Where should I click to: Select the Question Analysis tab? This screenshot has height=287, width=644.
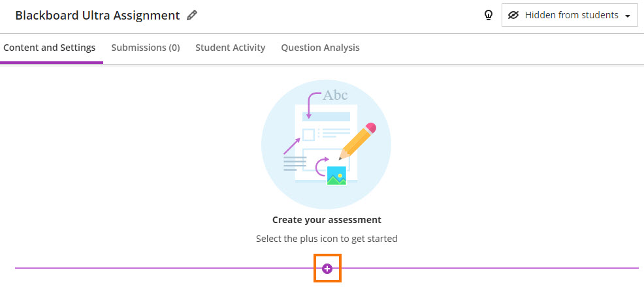(320, 48)
